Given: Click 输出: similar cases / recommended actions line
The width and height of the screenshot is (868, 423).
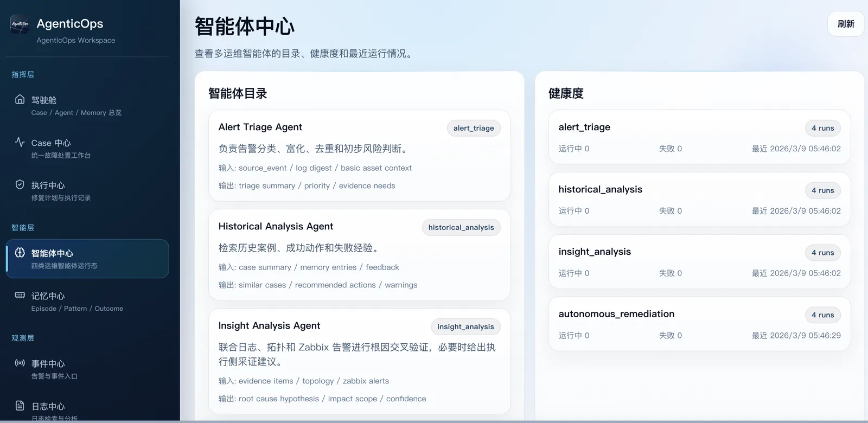Looking at the screenshot, I should click(318, 285).
